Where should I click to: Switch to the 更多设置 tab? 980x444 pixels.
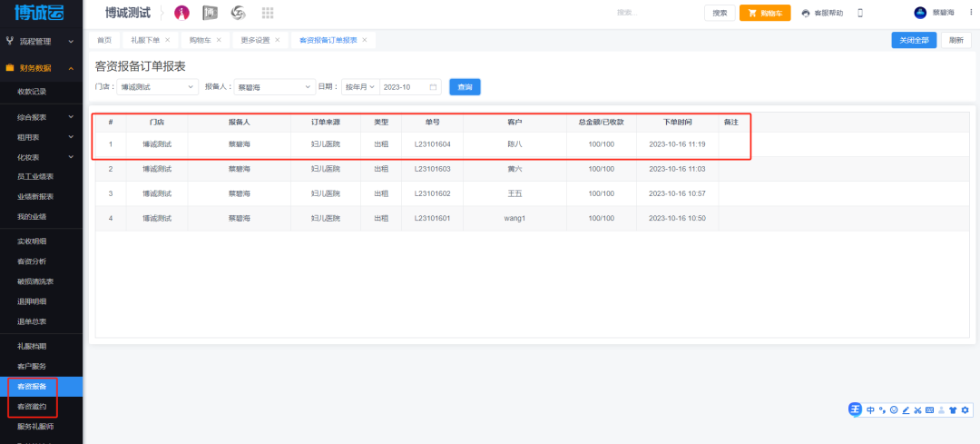[255, 40]
